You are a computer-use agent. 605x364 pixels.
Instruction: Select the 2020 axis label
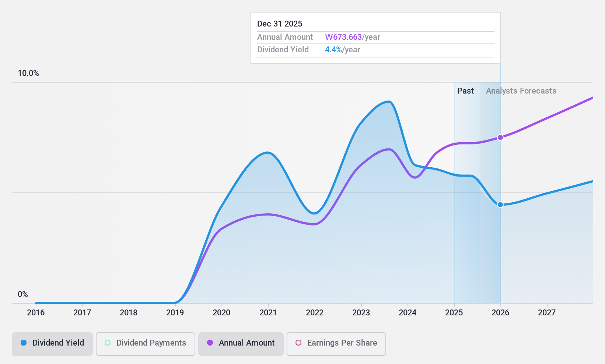click(x=221, y=313)
